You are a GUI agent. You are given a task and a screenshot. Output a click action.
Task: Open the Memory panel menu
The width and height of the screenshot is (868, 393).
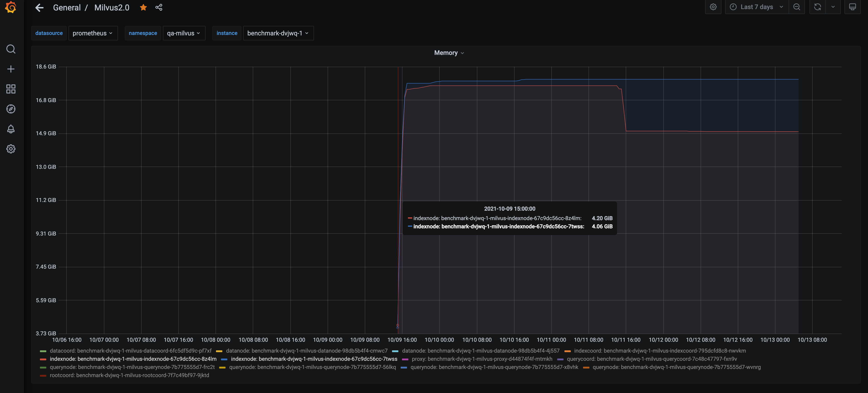449,53
